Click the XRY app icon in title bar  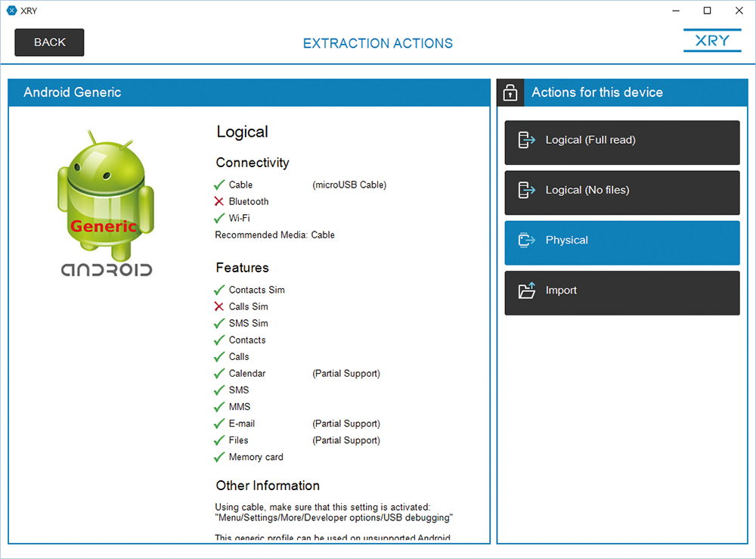point(11,11)
